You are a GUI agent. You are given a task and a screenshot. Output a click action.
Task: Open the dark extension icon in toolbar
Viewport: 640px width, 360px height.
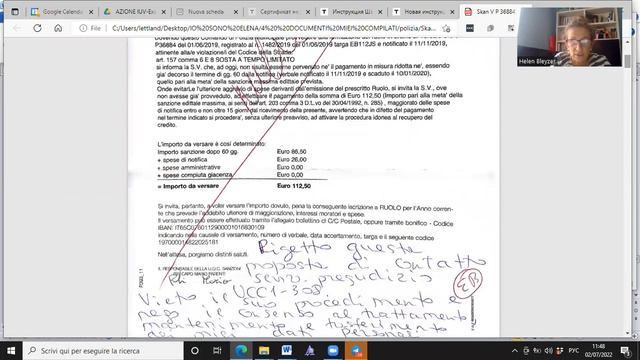pos(470,28)
